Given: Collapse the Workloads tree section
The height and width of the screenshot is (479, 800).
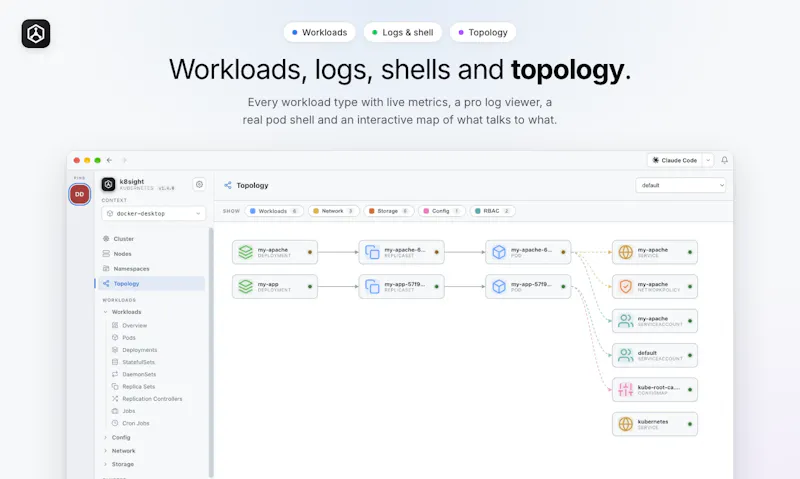Looking at the screenshot, I should pos(106,312).
